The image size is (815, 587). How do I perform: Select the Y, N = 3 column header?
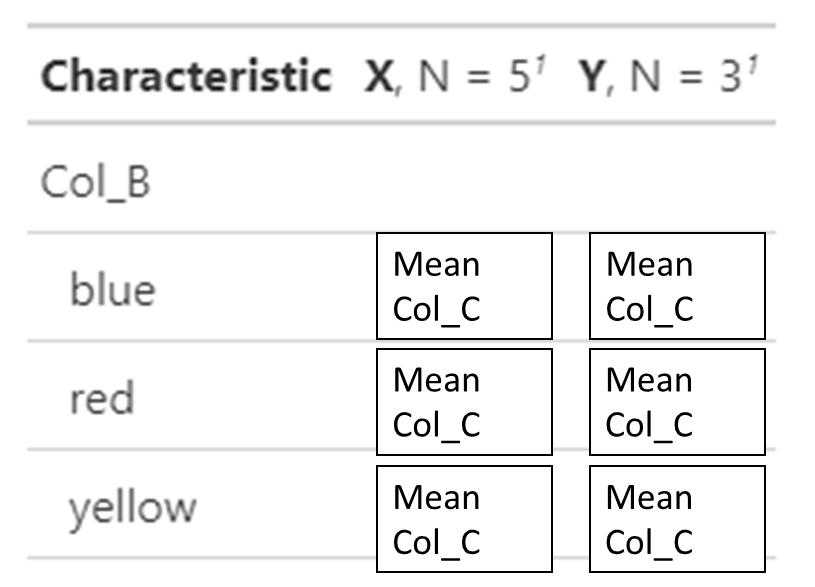(668, 76)
